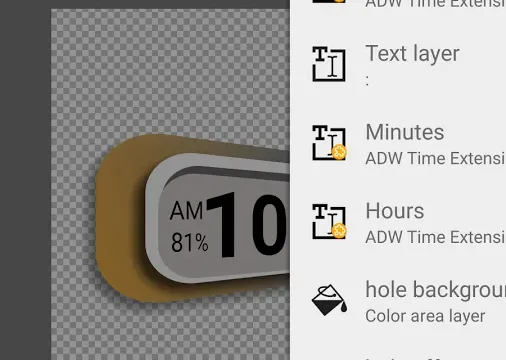506x360 pixels.
Task: Select the "Minutes" layer title
Action: tap(405, 132)
